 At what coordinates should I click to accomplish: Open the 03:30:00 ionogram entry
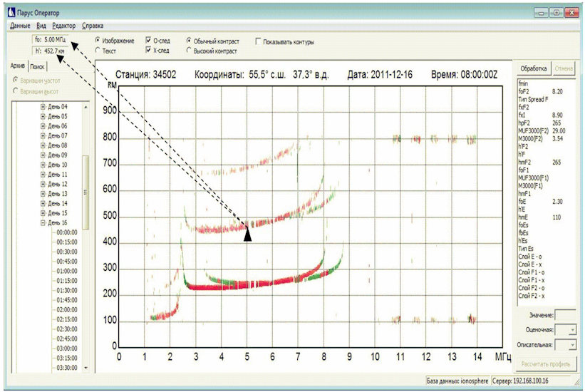[x=67, y=368]
